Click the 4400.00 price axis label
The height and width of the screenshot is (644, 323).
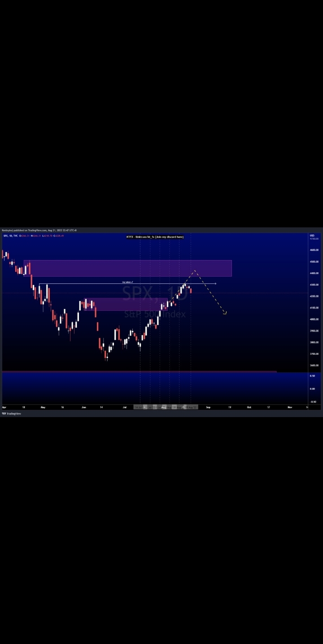pyautogui.click(x=314, y=273)
